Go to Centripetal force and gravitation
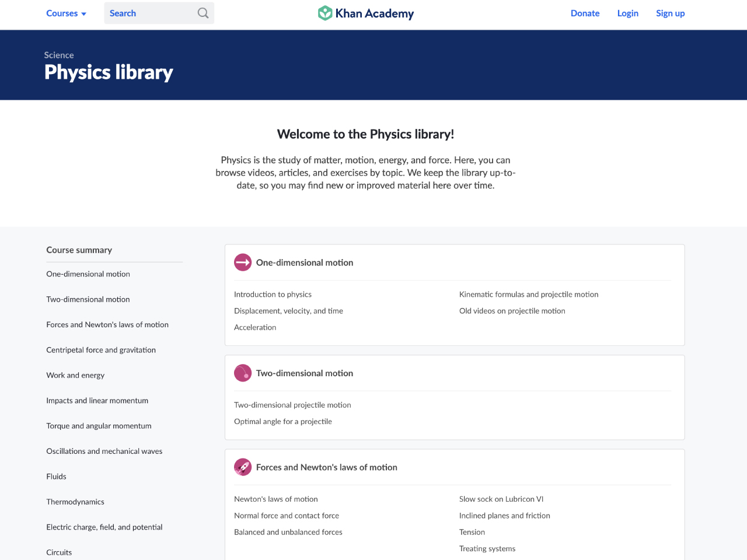Image resolution: width=747 pixels, height=560 pixels. tap(101, 350)
